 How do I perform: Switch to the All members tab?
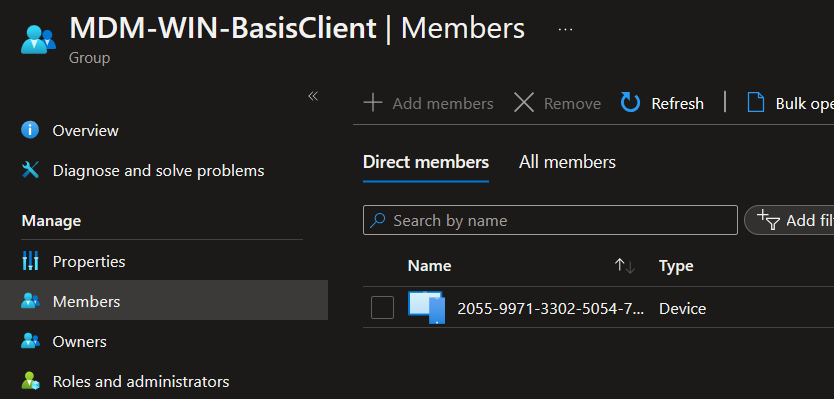pyautogui.click(x=567, y=162)
